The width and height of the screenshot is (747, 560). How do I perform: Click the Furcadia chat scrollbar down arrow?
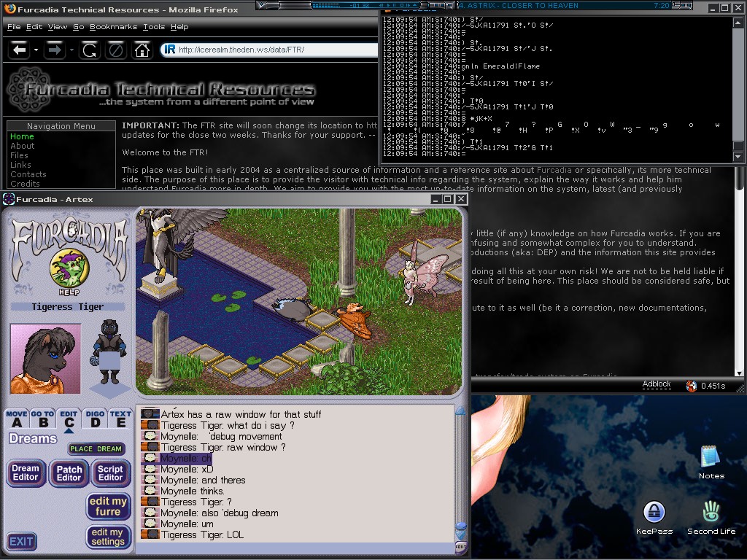pos(461,535)
